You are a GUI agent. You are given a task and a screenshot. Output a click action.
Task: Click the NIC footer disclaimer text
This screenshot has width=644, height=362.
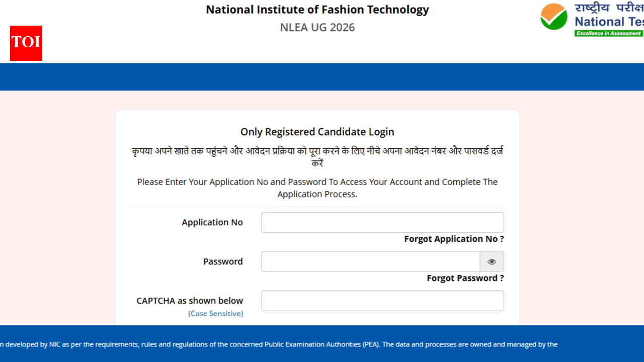click(278, 344)
